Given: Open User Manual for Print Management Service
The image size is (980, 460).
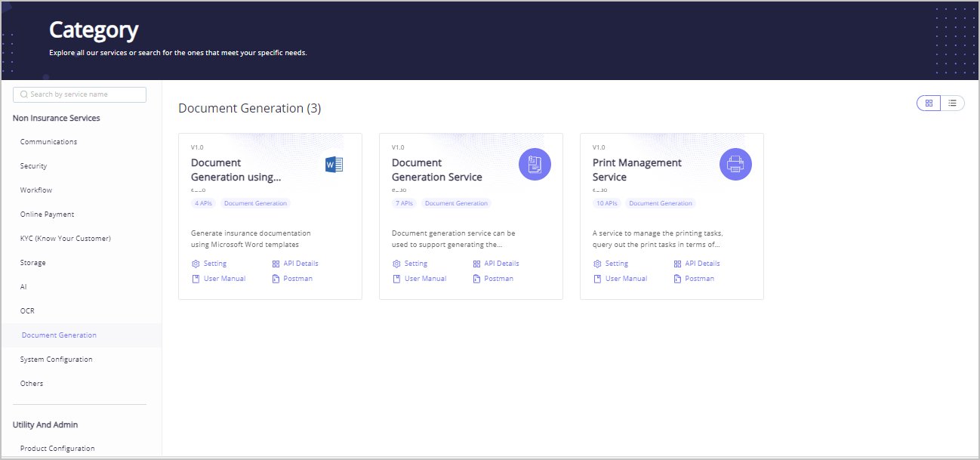Looking at the screenshot, I should pos(626,279).
